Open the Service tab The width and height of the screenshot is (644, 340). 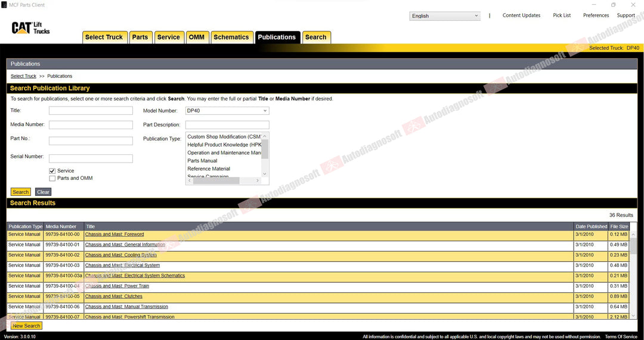click(168, 37)
